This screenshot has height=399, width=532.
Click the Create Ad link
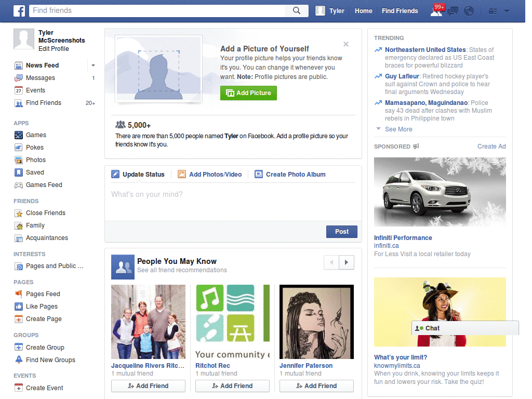[491, 147]
